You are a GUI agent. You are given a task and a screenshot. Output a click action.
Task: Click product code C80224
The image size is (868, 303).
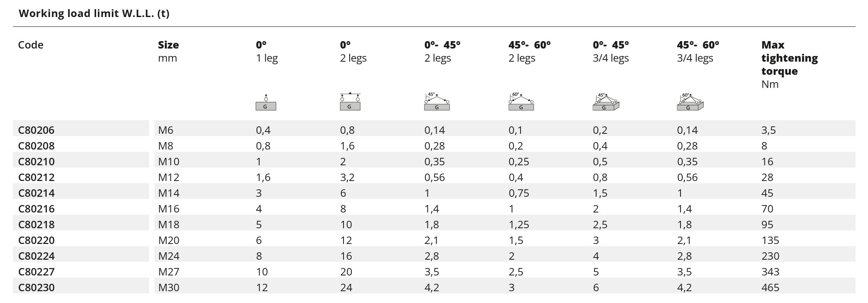36,256
